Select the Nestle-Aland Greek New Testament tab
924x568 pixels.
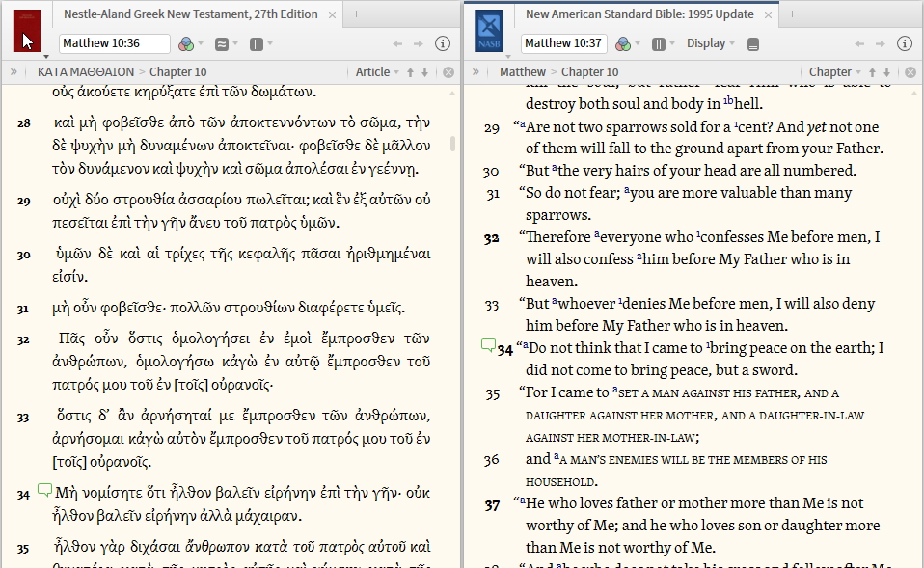191,14
